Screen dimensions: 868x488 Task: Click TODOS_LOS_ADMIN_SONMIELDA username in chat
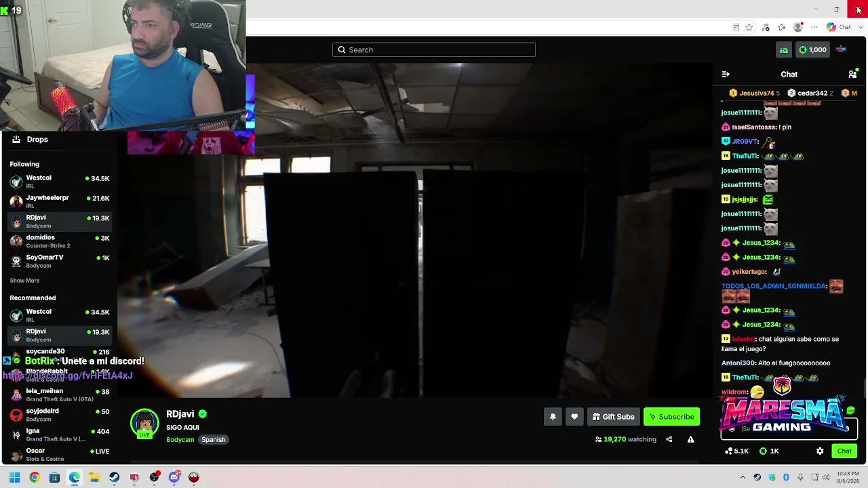tap(774, 286)
